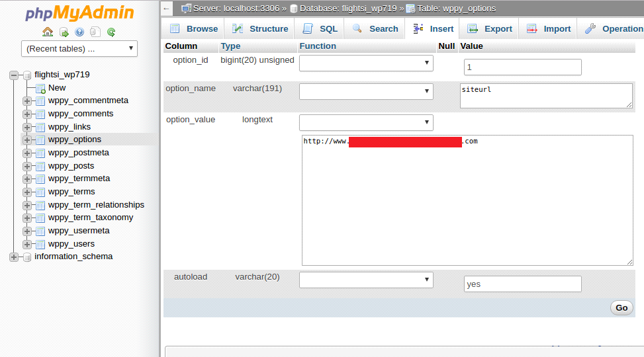Click New under flightsi_wp719 database
644x357 pixels.
[x=57, y=88]
